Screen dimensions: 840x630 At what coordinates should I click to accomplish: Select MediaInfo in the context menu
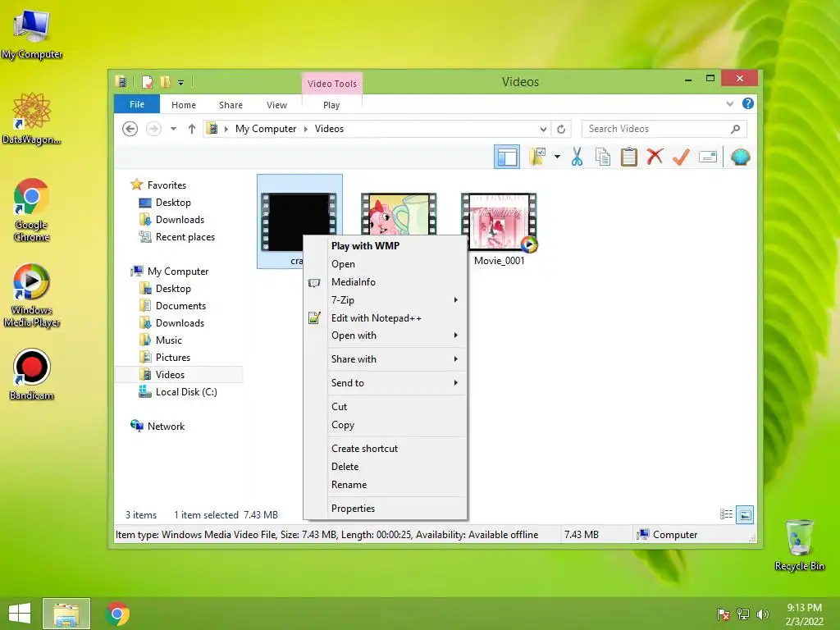385,282
